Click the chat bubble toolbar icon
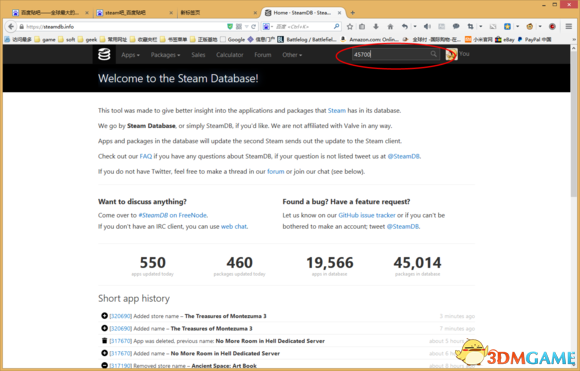580x371 pixels. (x=456, y=26)
